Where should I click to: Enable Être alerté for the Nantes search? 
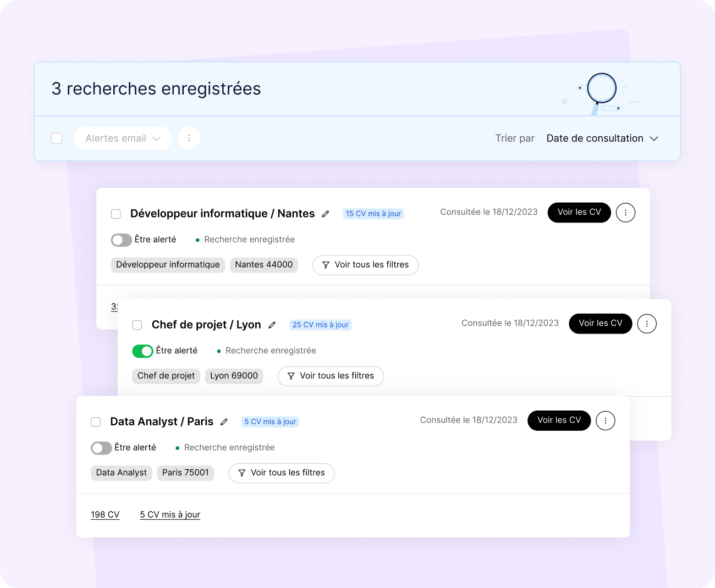click(x=121, y=240)
